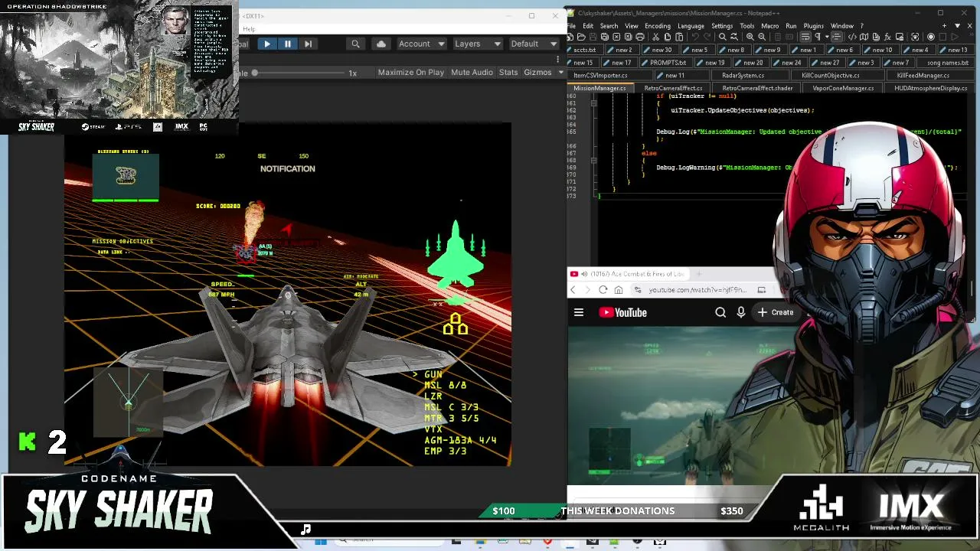Open the Account dropdown in Unity
This screenshot has width=980, height=551.
421,44
